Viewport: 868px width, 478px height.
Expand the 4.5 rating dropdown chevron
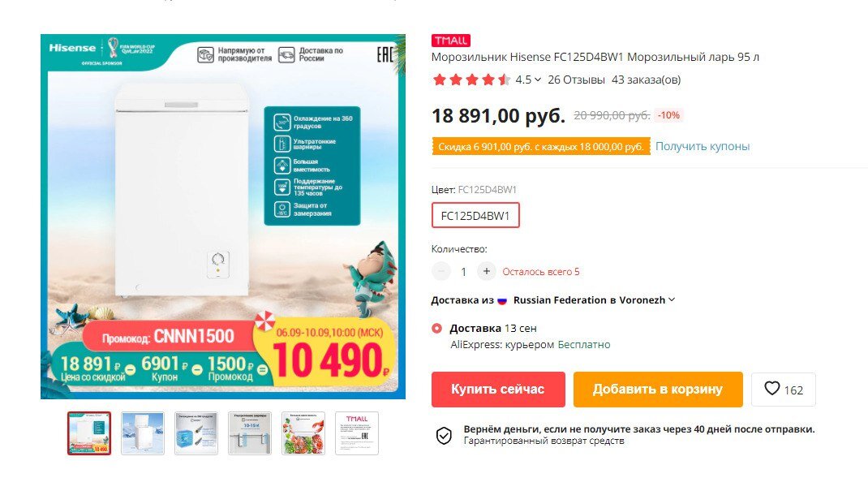coord(538,80)
